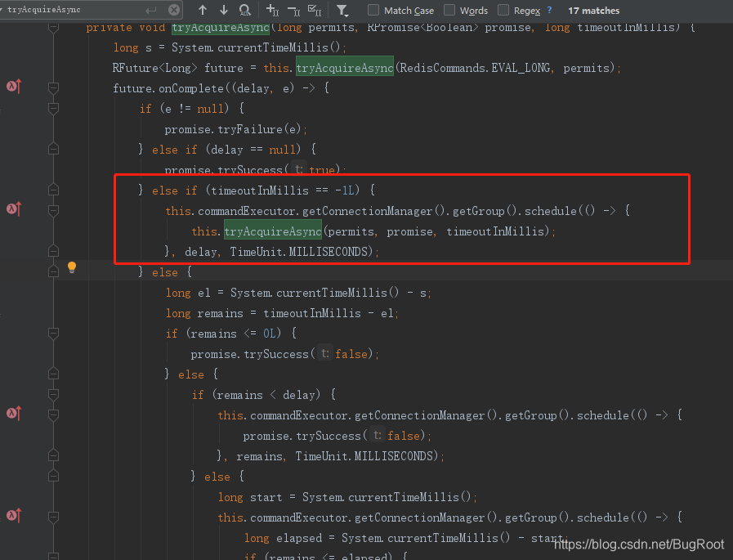Image resolution: width=733 pixels, height=560 pixels.
Task: Click lambda gutter icon beside remains < delay schedule line
Action: (14, 413)
